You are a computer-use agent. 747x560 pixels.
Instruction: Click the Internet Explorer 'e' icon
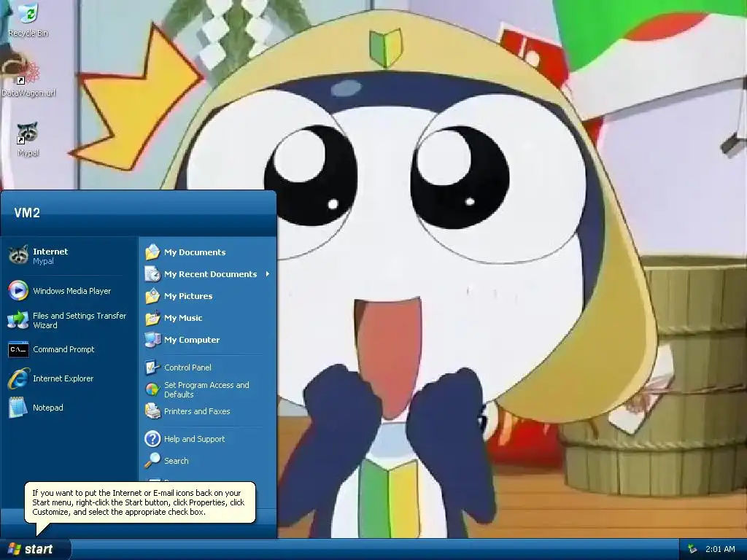point(18,378)
